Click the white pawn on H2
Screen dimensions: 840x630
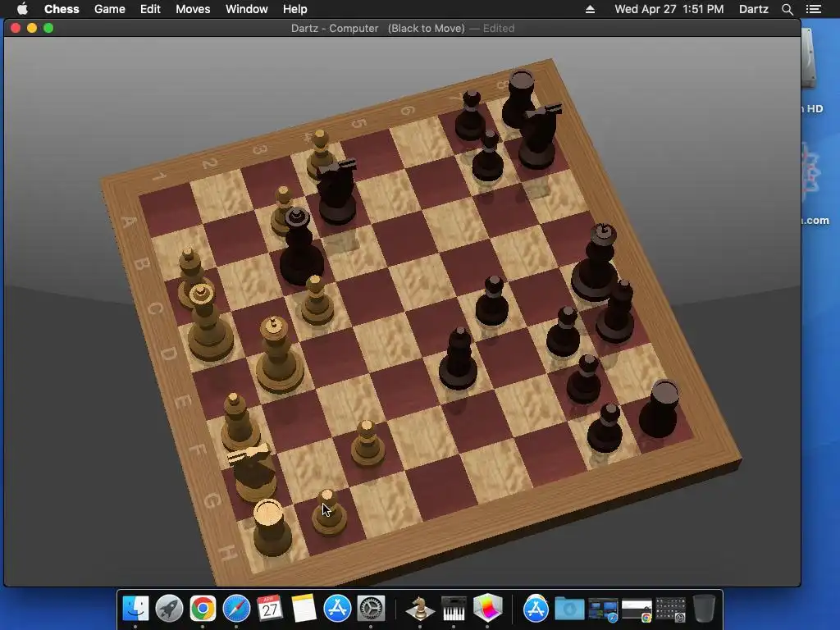click(x=329, y=514)
